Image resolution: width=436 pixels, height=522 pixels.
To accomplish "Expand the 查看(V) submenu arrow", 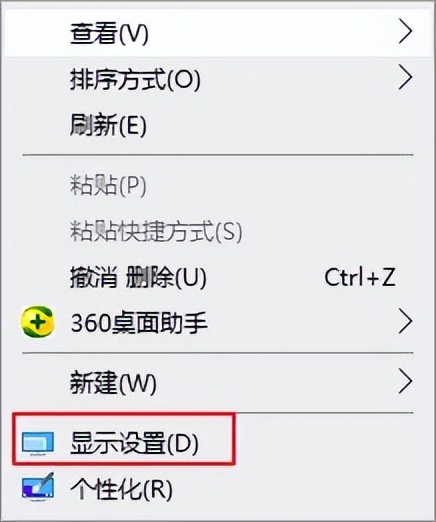I will coord(405,32).
